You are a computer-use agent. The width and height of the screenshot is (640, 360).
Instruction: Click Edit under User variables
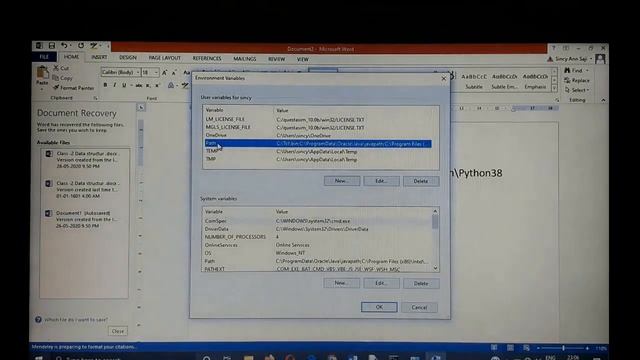coord(381,181)
